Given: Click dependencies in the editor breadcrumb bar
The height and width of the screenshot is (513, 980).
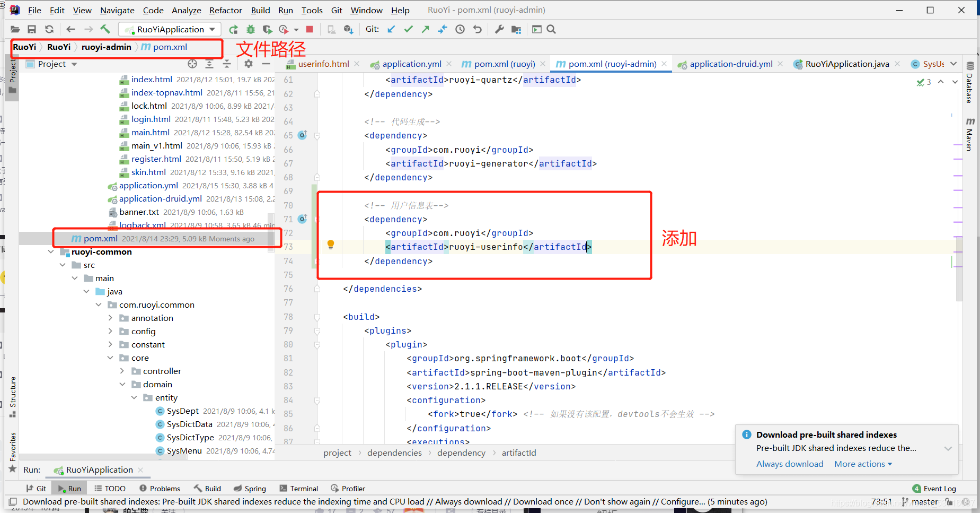Looking at the screenshot, I should (394, 453).
